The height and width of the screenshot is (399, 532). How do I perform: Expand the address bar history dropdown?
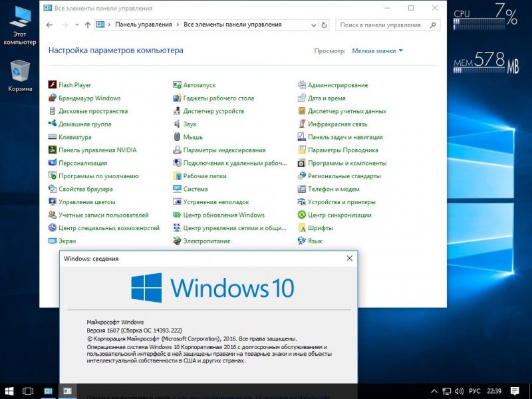(313, 25)
